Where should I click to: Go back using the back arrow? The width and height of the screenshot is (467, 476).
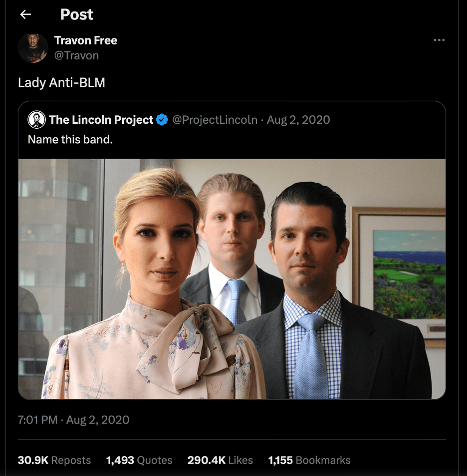click(x=25, y=15)
